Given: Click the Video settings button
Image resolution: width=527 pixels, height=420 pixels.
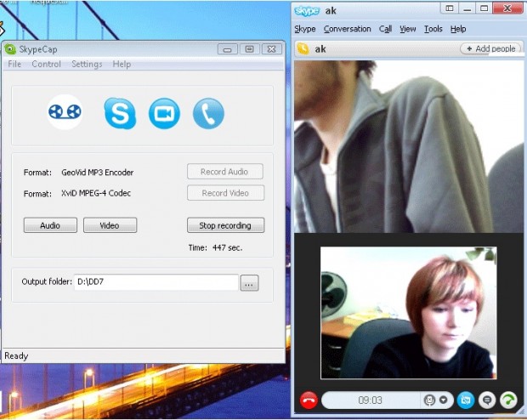Looking at the screenshot, I should [x=110, y=225].
